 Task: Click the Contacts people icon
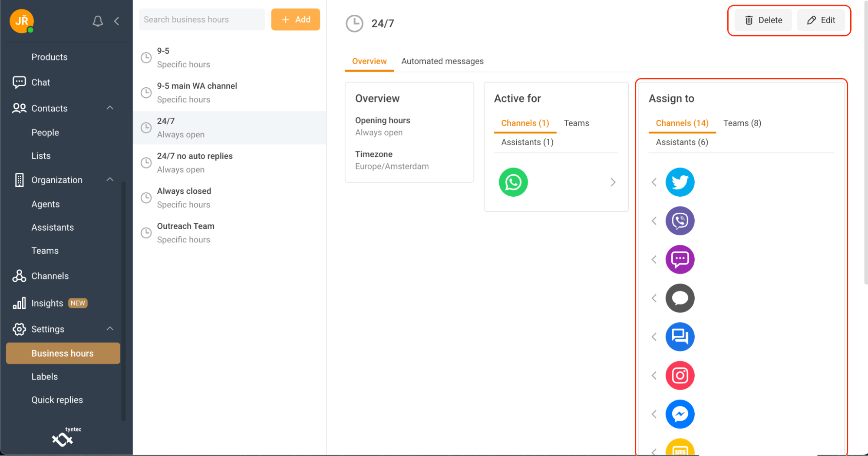(x=19, y=108)
